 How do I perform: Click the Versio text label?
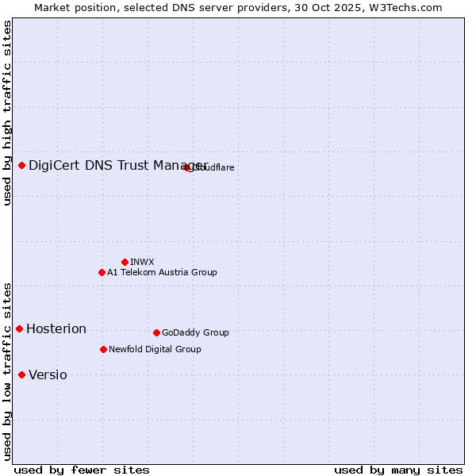tap(48, 375)
